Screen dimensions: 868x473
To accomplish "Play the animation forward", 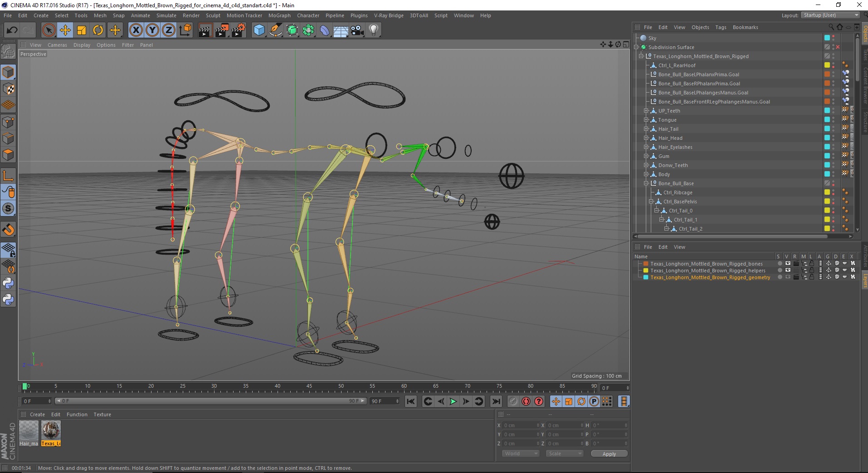I will (453, 401).
